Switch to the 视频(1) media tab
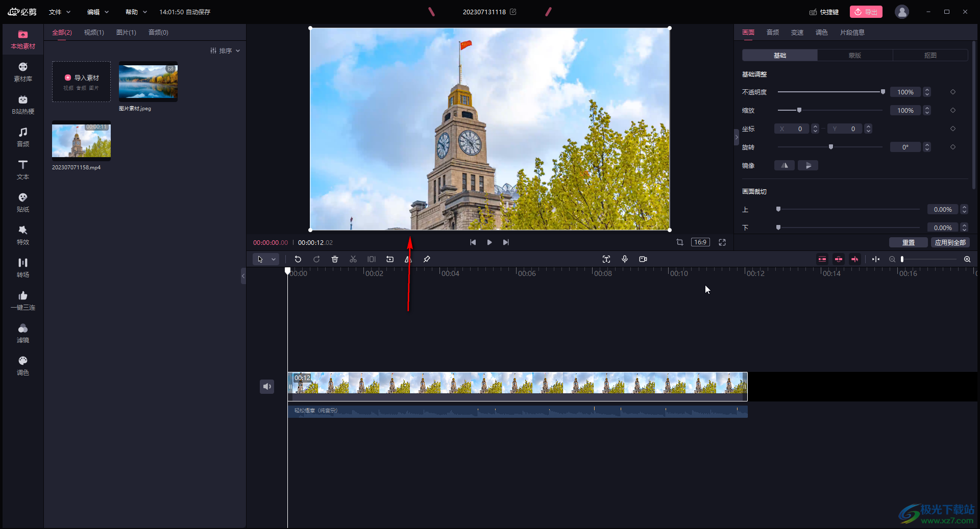The image size is (980, 529). pos(94,32)
